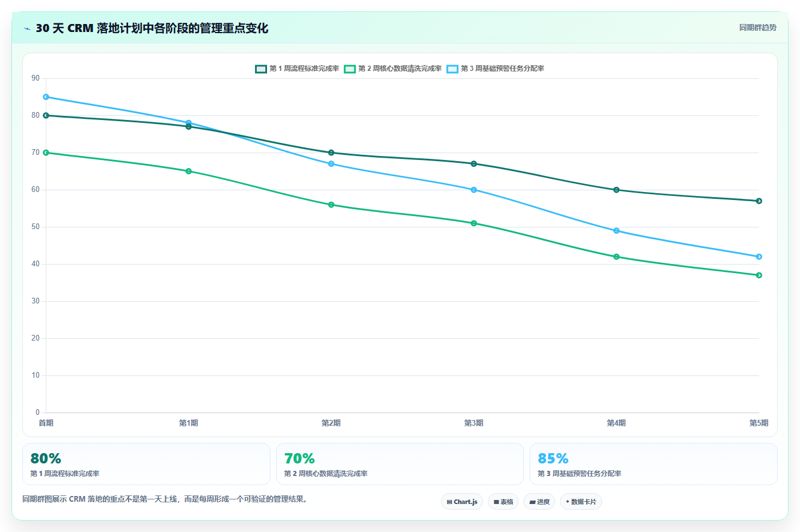Viewport: 800px width, 532px height.
Task: Click dark green data point at 第3期 (67)
Action: tap(474, 164)
